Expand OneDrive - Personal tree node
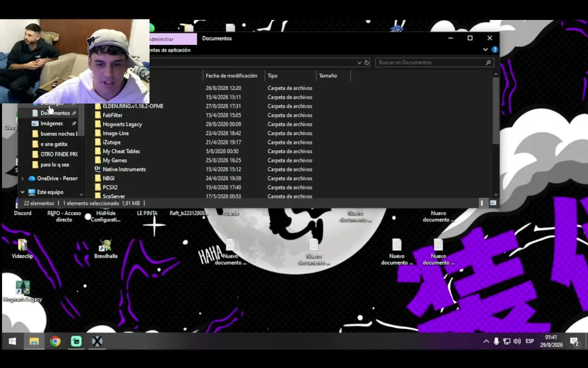 [x=22, y=178]
